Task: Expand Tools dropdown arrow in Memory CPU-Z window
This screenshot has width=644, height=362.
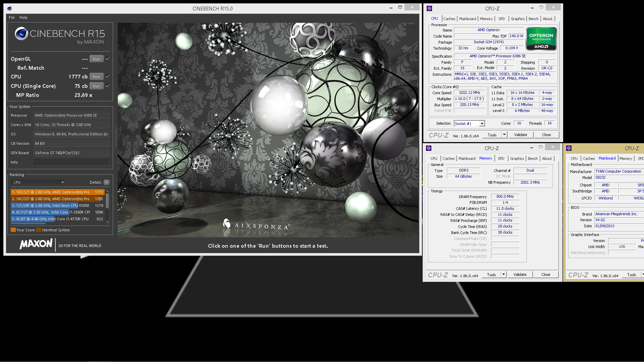Action: tap(503, 275)
